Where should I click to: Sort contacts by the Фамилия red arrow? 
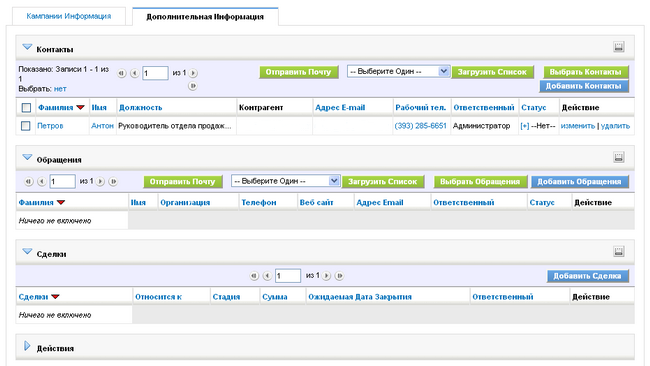(x=80, y=108)
